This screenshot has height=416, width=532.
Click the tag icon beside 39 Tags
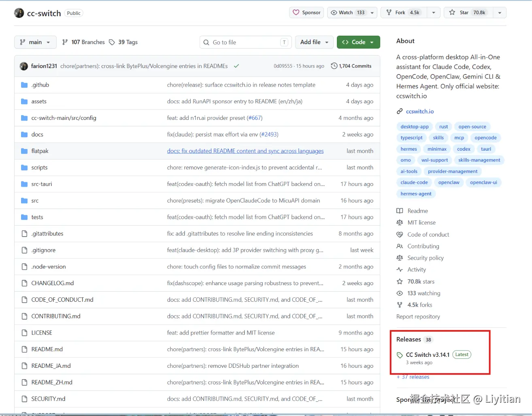[112, 42]
